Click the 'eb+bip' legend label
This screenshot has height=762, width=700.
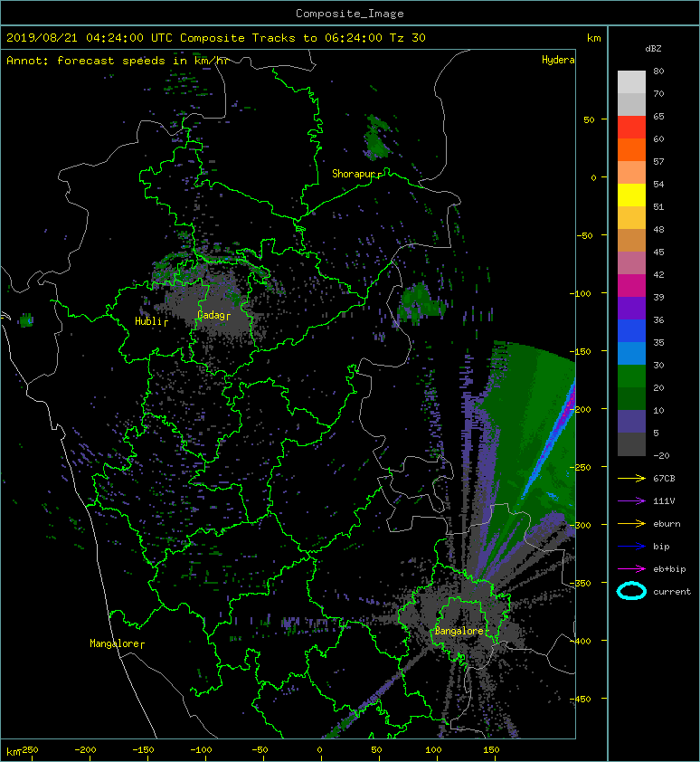(670, 569)
